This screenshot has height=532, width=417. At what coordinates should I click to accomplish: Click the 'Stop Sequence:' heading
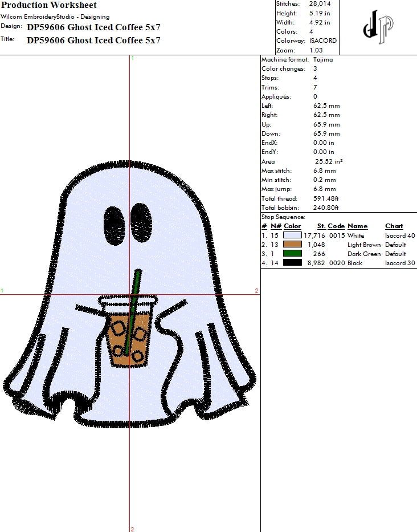[284, 217]
